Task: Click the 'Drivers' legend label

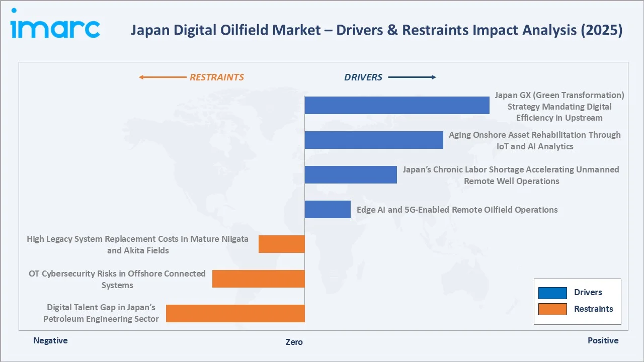Action: click(588, 293)
